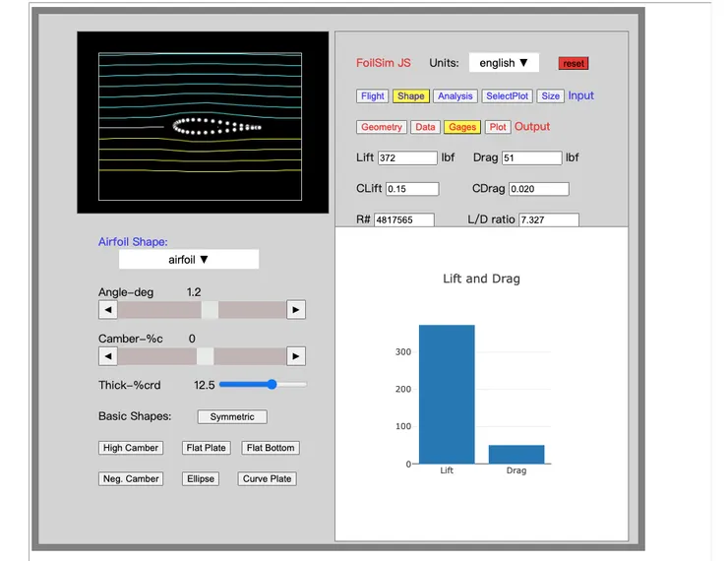Click the FoilSim JS title

click(384, 63)
